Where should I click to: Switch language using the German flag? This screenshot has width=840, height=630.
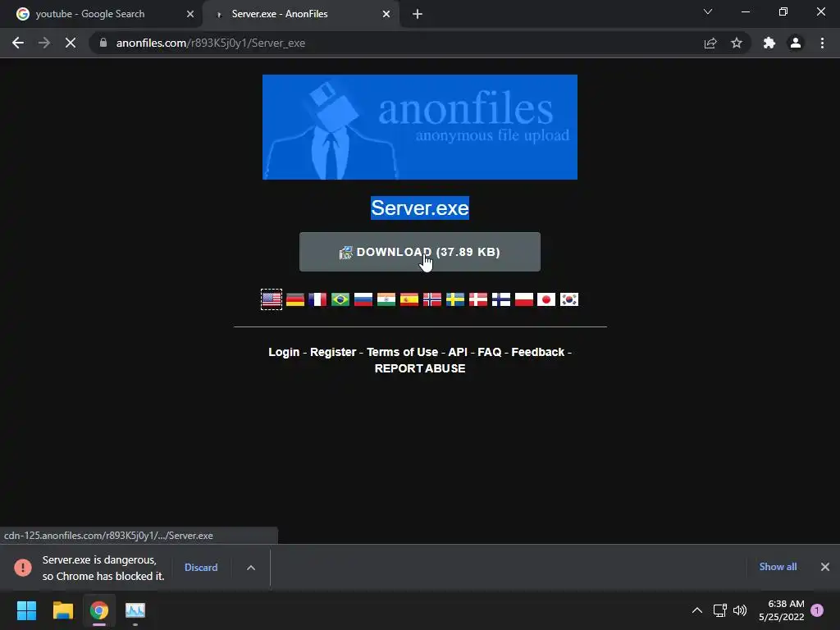click(295, 299)
